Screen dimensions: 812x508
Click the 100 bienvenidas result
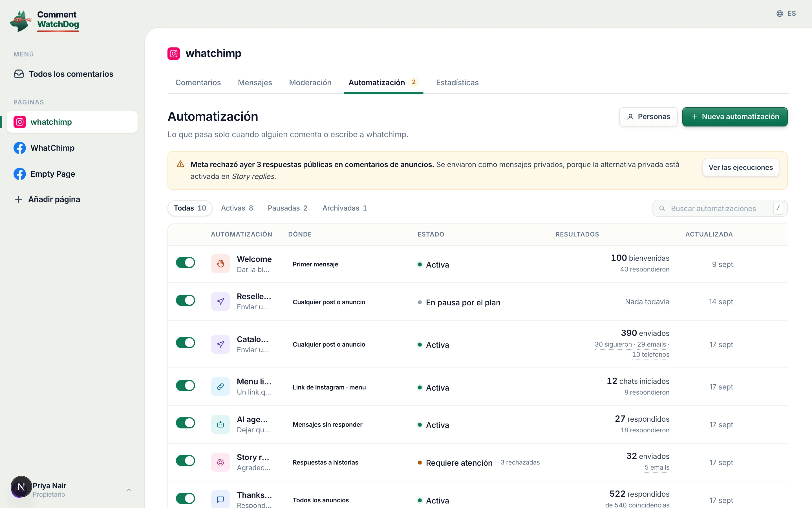[640, 258]
